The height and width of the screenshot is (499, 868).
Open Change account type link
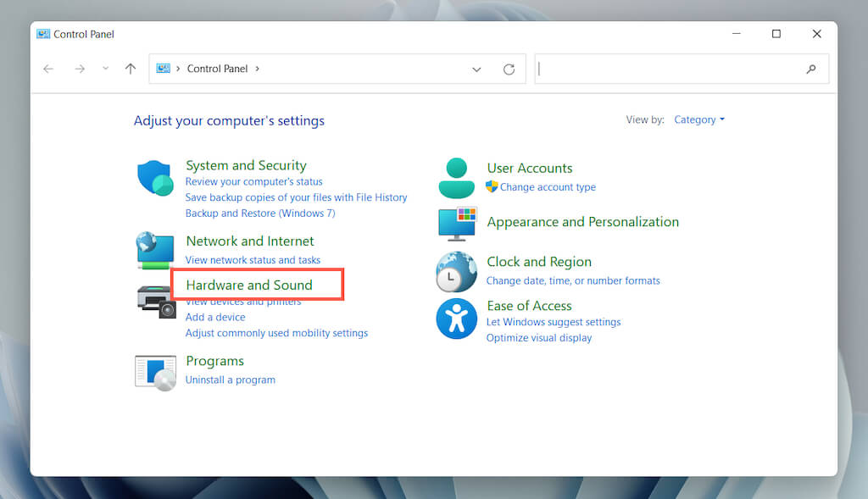[x=548, y=187]
